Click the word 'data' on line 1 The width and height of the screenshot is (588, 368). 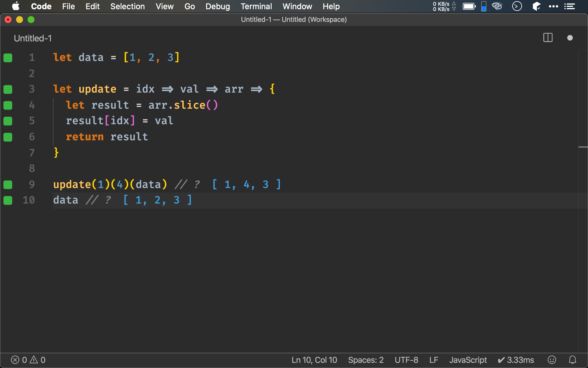(x=91, y=57)
